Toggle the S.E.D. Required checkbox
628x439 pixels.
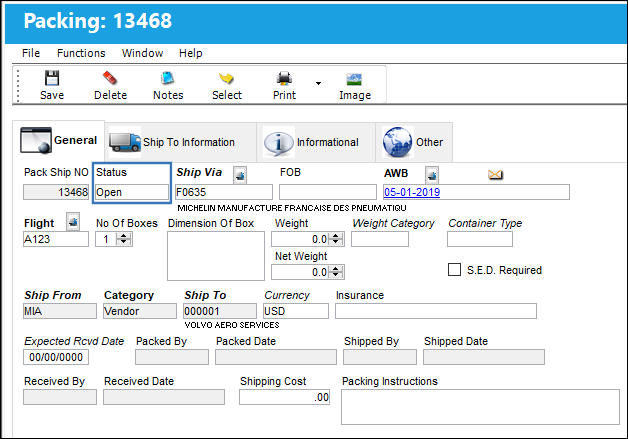[x=454, y=270]
